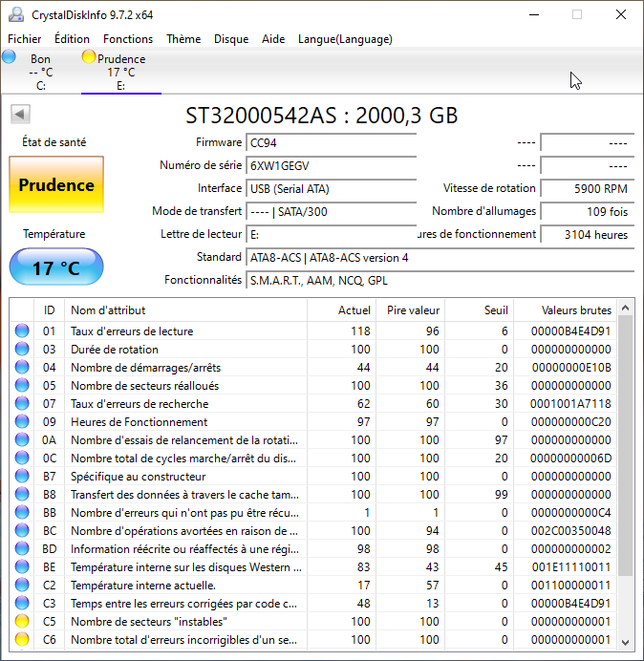The width and height of the screenshot is (644, 661).
Task: Select blue status orb for drive C:
Action: 9,56
